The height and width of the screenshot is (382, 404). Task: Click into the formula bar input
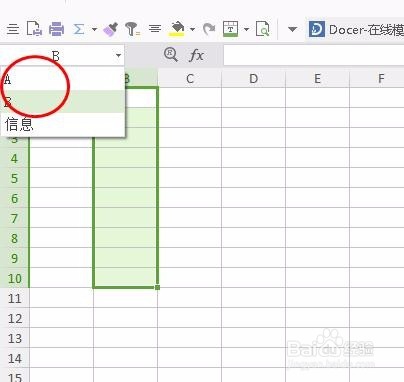[x=313, y=55]
